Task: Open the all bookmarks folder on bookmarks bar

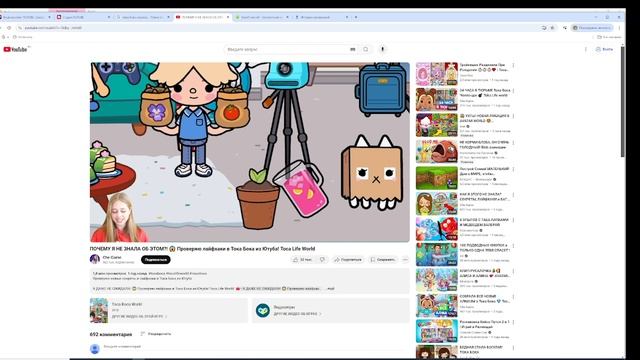Action: (x=609, y=37)
